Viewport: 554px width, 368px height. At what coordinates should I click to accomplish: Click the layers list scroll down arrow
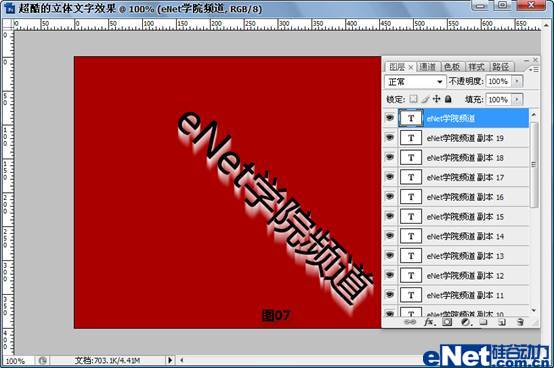click(534, 310)
